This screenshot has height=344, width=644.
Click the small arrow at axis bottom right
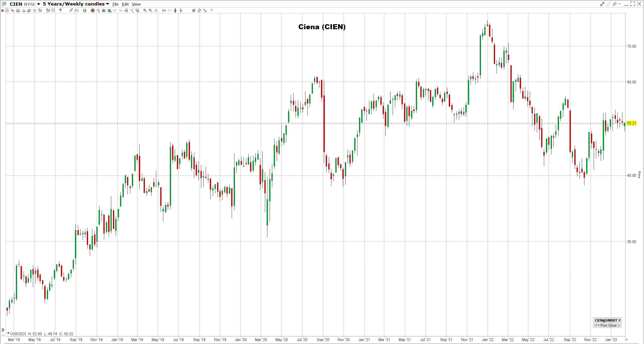627,339
